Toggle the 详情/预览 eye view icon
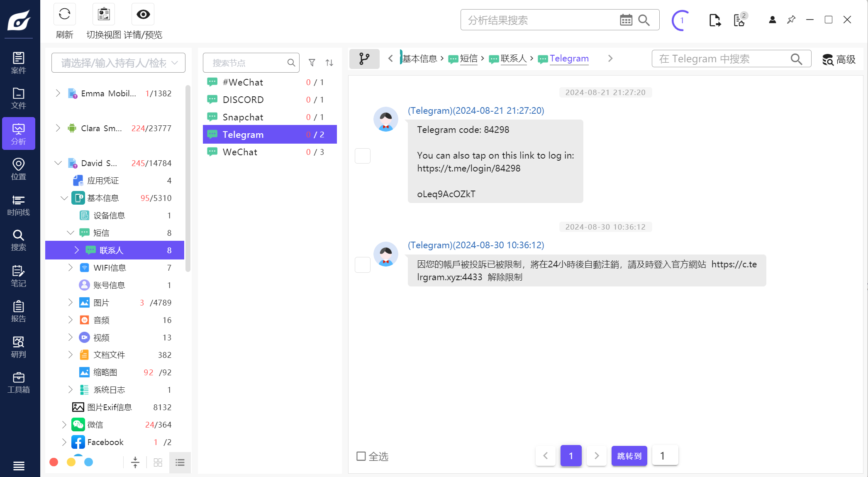868x477 pixels. pyautogui.click(x=143, y=15)
